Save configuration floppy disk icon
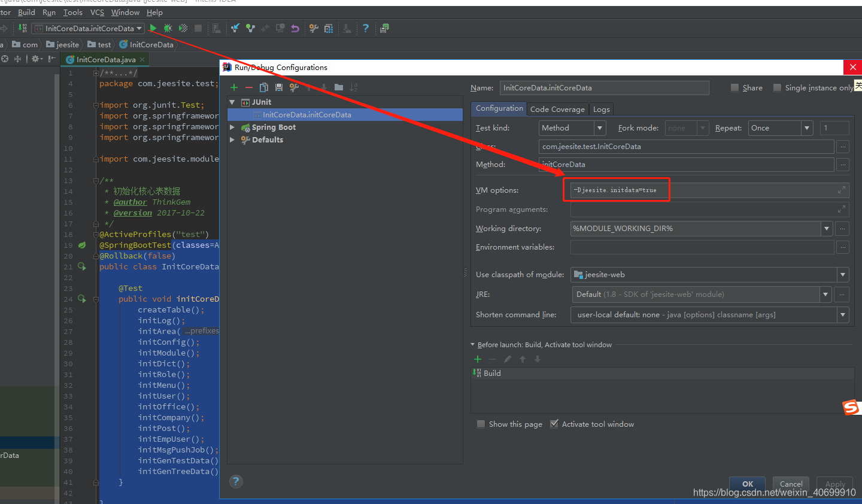 279,87
